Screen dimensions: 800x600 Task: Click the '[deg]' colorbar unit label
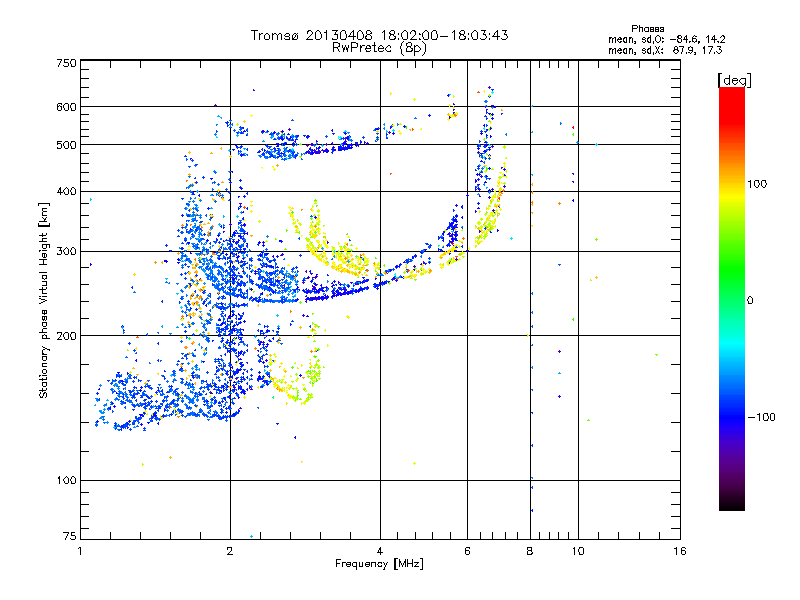pyautogui.click(x=734, y=80)
